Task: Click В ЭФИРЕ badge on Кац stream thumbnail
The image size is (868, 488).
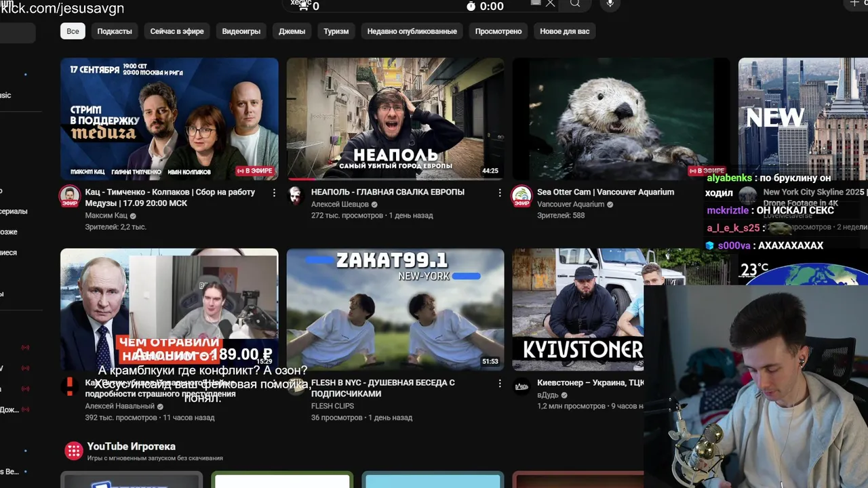Action: (x=256, y=171)
